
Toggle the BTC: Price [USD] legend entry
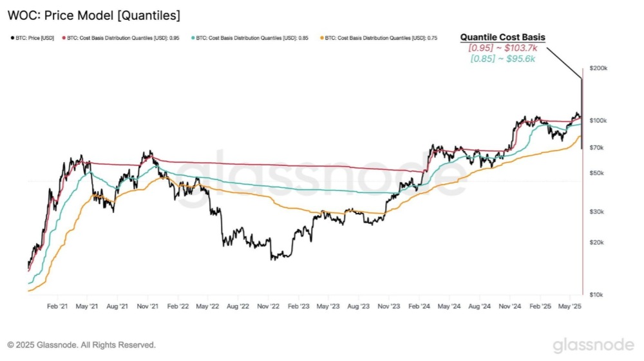coord(32,38)
